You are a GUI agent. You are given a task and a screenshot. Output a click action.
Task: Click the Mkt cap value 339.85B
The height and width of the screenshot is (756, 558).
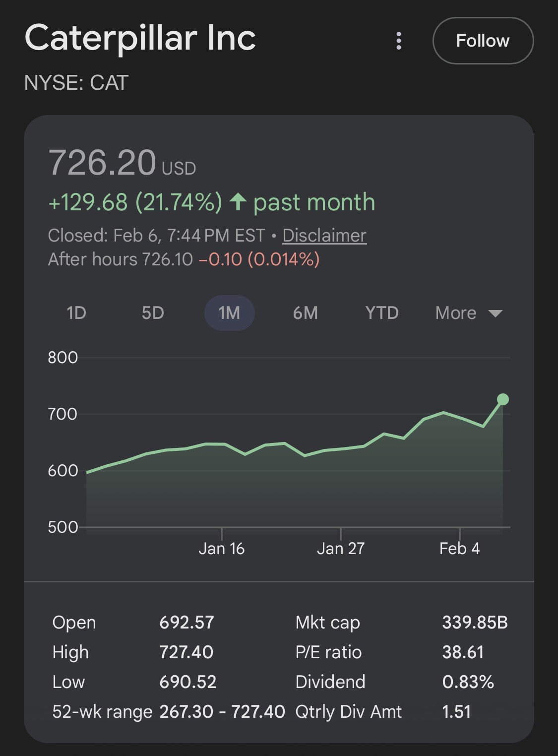tap(475, 622)
